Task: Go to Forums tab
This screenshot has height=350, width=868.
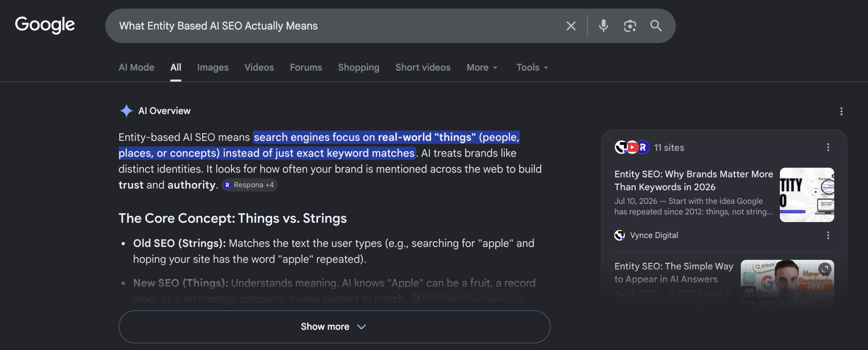Action: [x=306, y=67]
